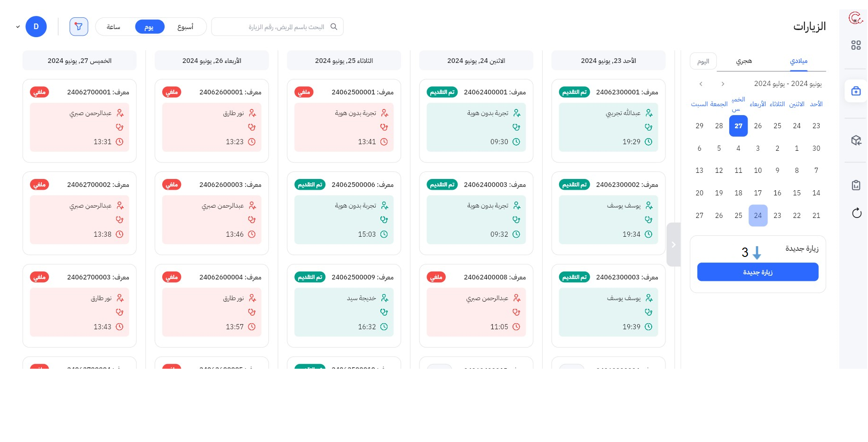
Task: Switch view to أسبوع (week)
Action: (x=185, y=27)
